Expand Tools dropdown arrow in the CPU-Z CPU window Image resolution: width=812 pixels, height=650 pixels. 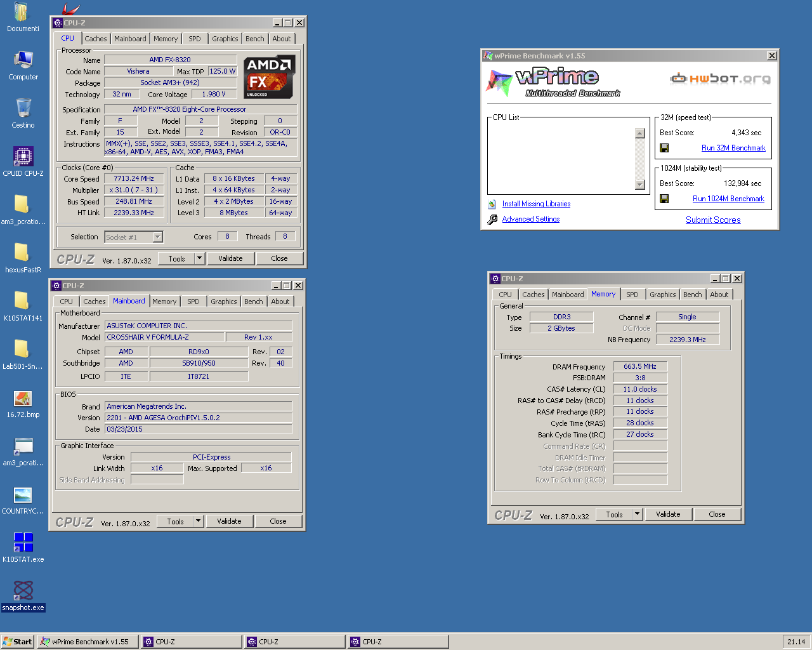coord(199,258)
